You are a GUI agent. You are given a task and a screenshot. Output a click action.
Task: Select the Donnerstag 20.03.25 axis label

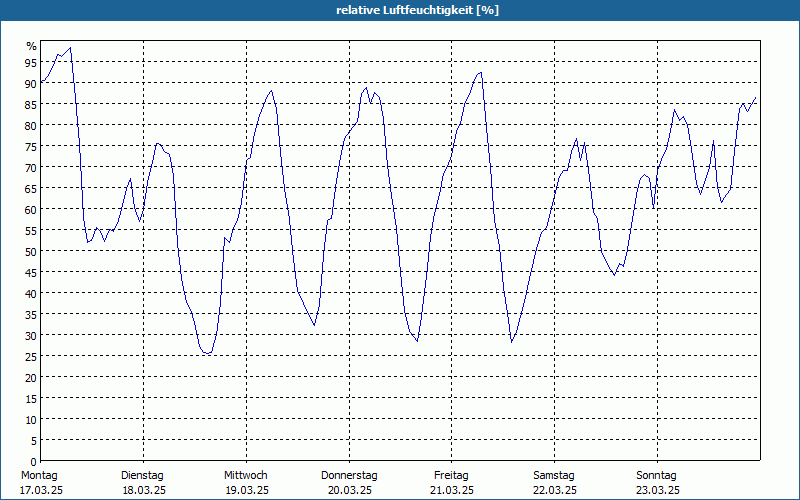(x=349, y=483)
